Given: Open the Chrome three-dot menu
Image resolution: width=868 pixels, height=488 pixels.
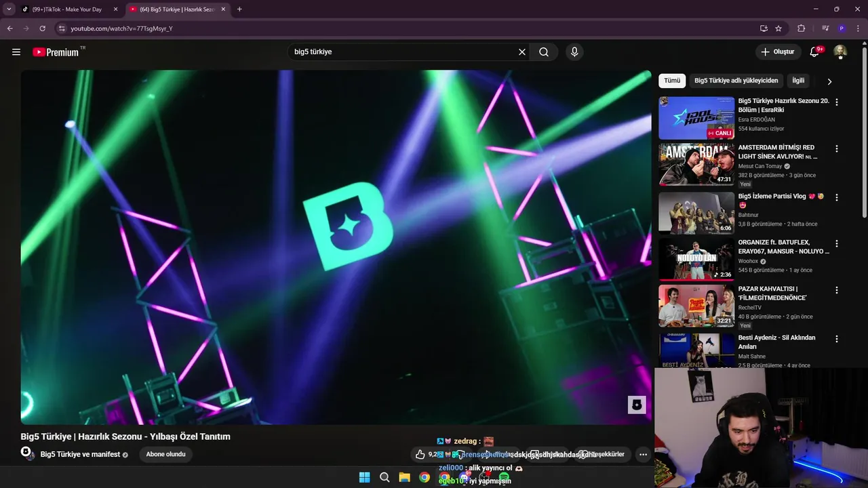Looking at the screenshot, I should (x=858, y=28).
